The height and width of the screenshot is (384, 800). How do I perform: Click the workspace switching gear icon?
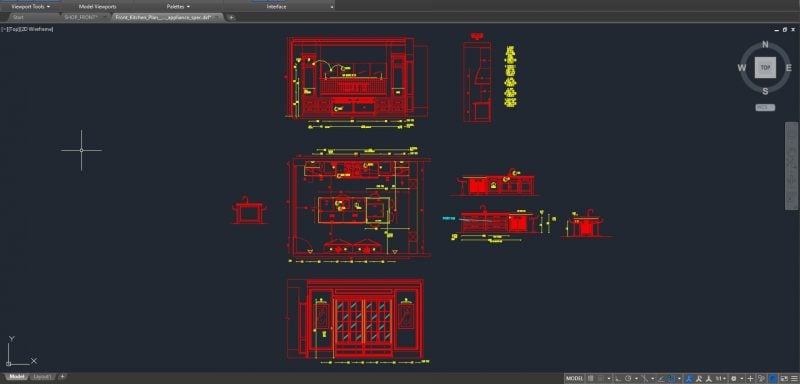733,378
